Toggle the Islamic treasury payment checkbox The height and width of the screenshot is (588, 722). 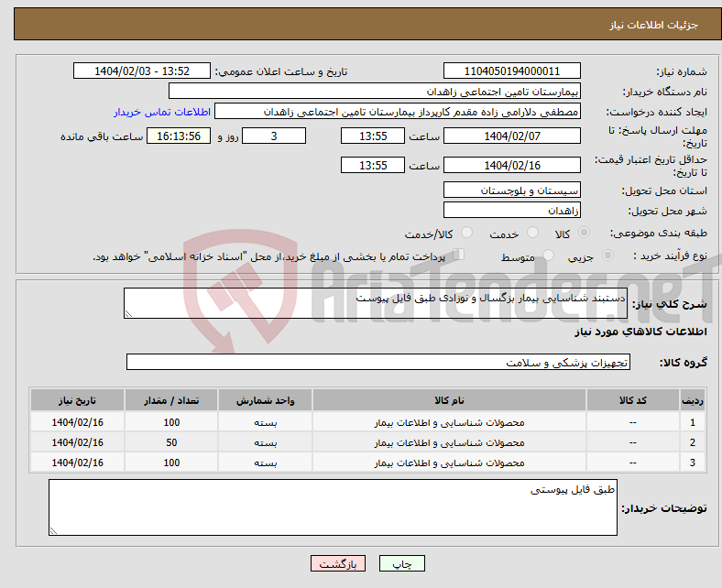click(x=459, y=256)
